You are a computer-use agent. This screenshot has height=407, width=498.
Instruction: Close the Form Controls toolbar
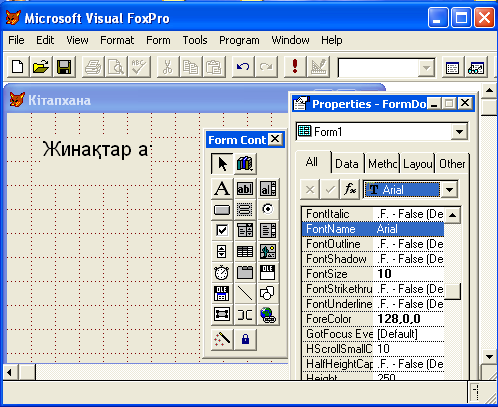275,139
